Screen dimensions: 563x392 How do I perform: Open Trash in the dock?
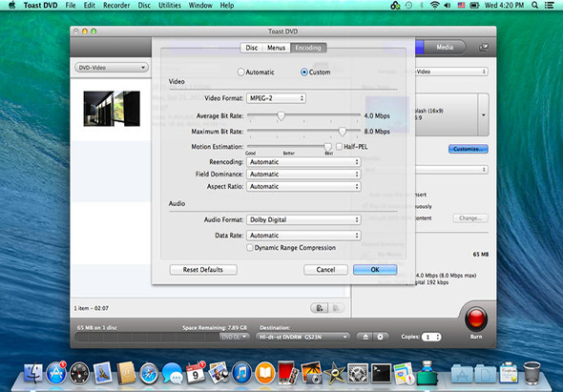point(532,373)
